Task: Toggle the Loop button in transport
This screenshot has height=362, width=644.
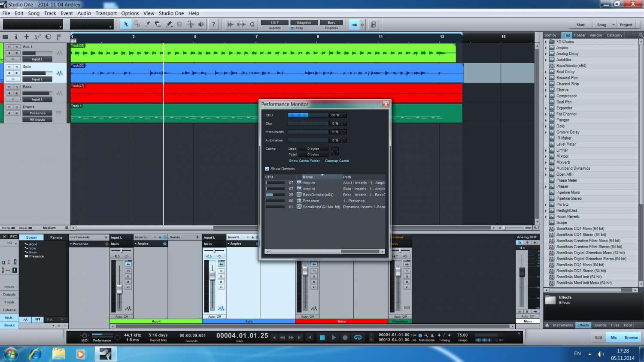Action: pos(358,338)
